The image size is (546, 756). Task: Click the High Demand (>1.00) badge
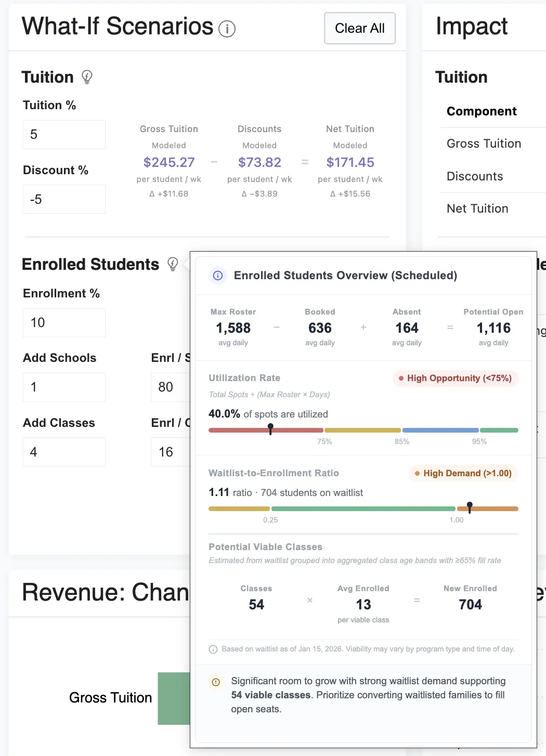point(463,474)
